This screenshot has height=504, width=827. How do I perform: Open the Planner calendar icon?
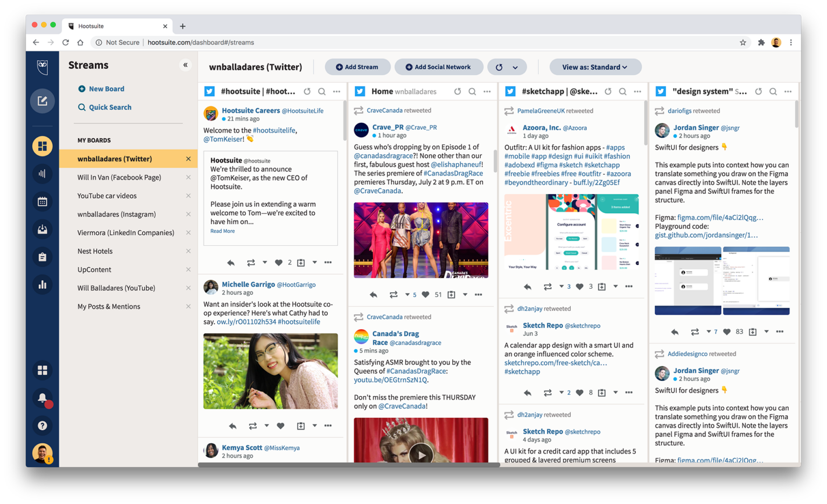[42, 201]
